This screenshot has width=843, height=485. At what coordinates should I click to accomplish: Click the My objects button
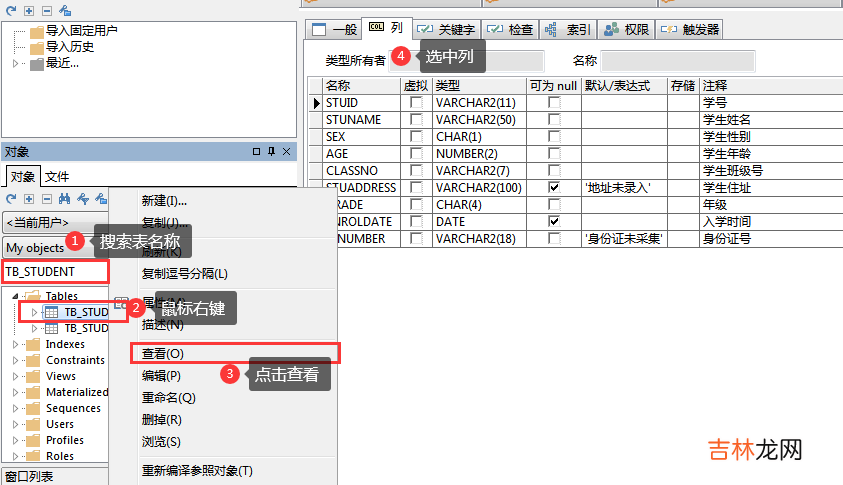click(x=35, y=248)
